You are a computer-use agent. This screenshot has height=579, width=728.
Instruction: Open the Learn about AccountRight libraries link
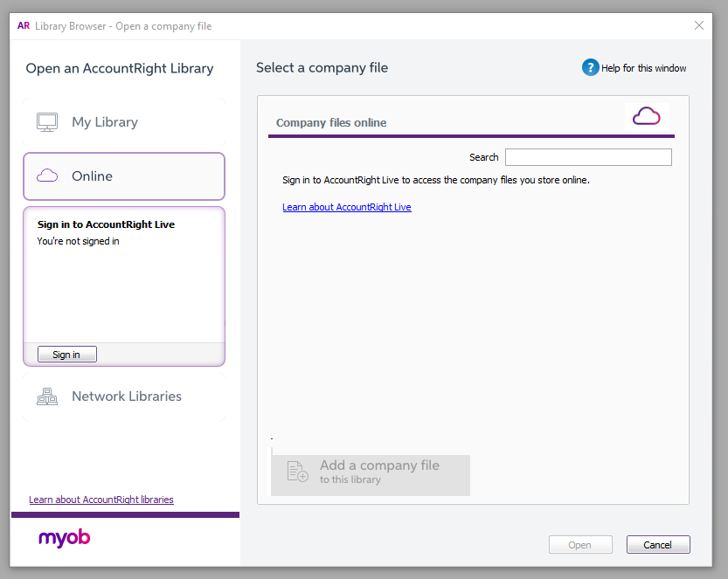101,500
